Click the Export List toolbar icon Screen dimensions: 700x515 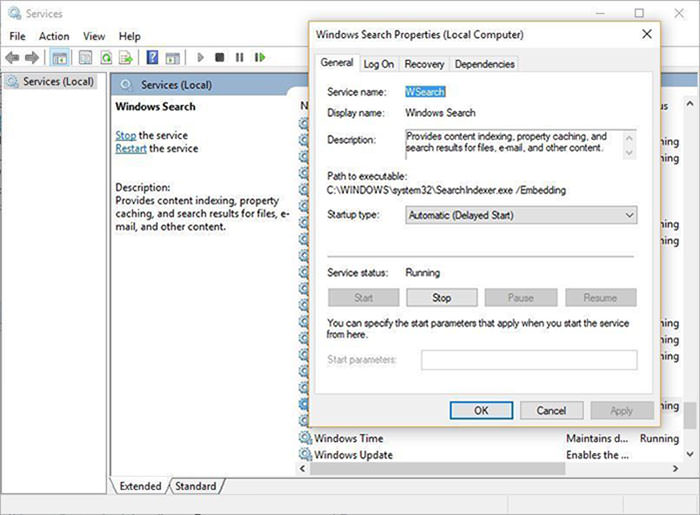126,58
